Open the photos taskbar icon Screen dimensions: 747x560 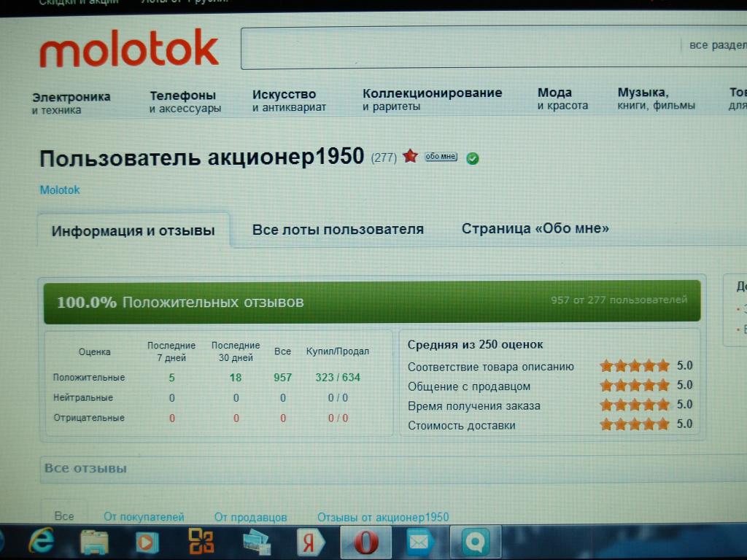(256, 542)
